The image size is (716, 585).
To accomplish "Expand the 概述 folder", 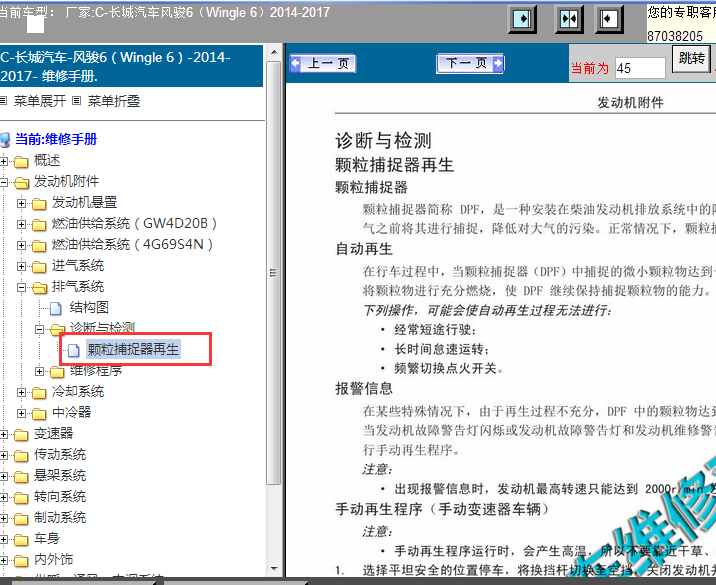I will point(4,161).
